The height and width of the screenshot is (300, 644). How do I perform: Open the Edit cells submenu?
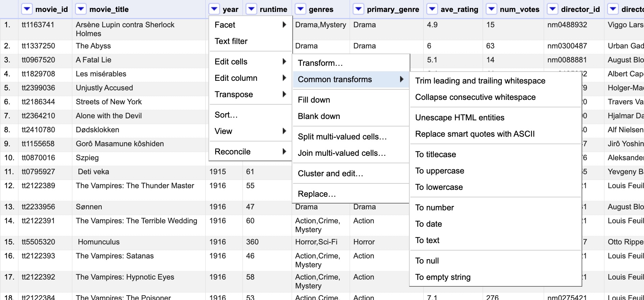(x=250, y=62)
